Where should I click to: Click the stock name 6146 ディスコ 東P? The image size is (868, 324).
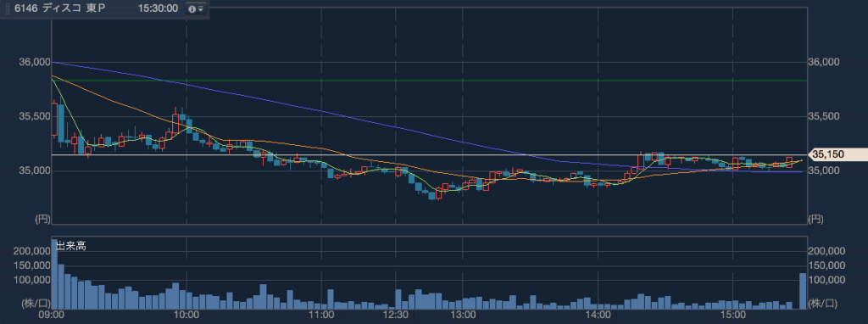pyautogui.click(x=60, y=8)
